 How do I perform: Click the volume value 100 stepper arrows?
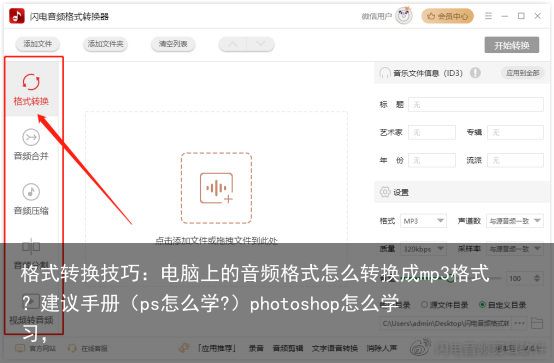(537, 278)
